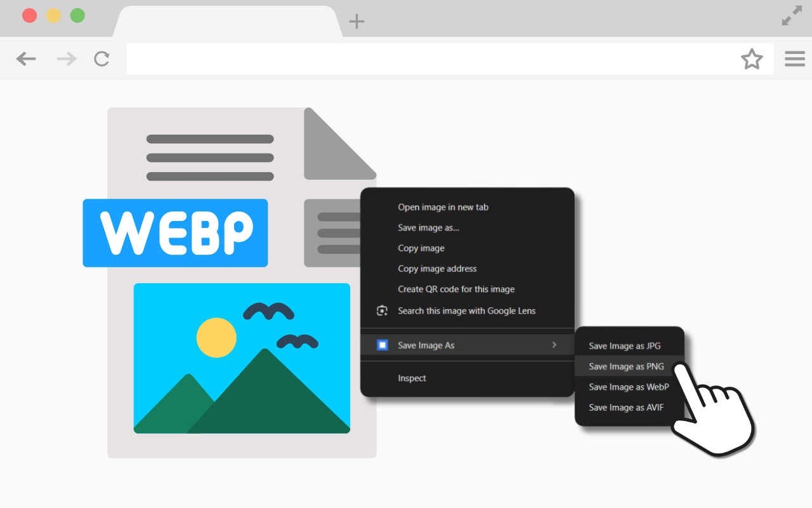Click the blue WEBP label

coord(175,233)
